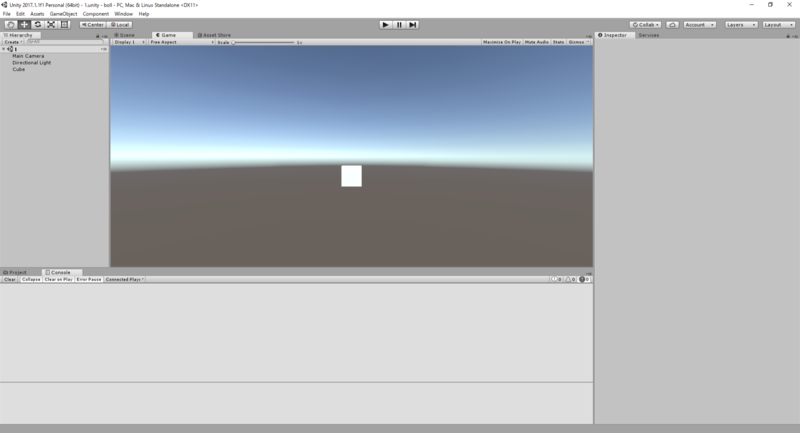Screen dimensions: 800x433
Task: Toggle handle rotation Local button
Action: click(x=120, y=24)
